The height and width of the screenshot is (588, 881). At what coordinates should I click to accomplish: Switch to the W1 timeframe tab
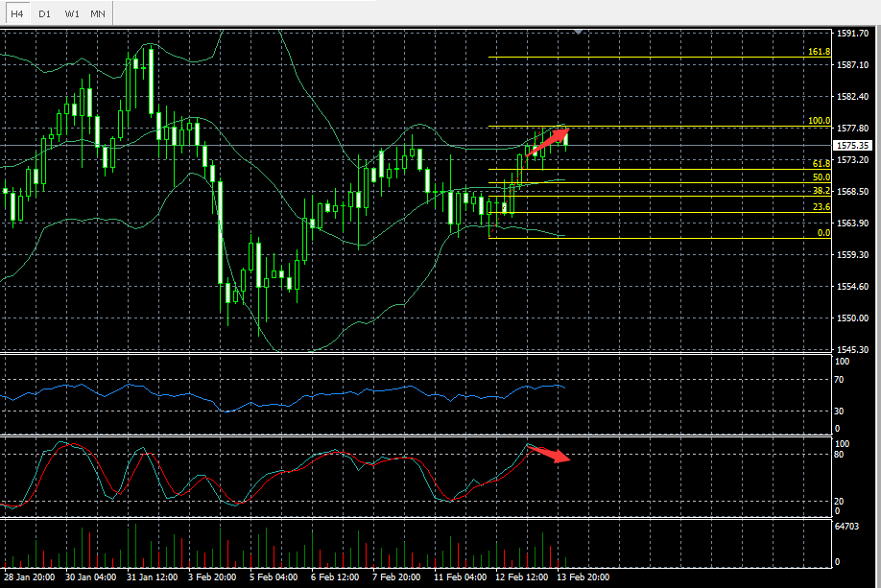point(72,13)
